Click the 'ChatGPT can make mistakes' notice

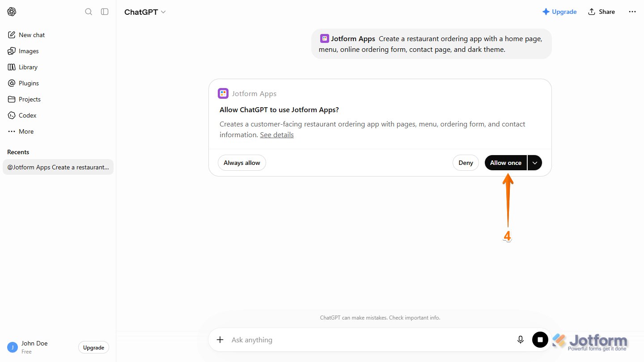coord(380,318)
